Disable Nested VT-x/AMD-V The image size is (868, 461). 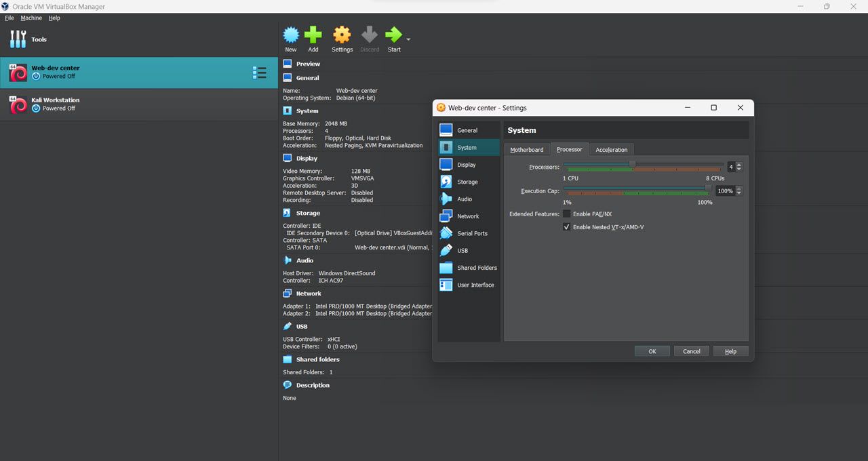coord(566,226)
